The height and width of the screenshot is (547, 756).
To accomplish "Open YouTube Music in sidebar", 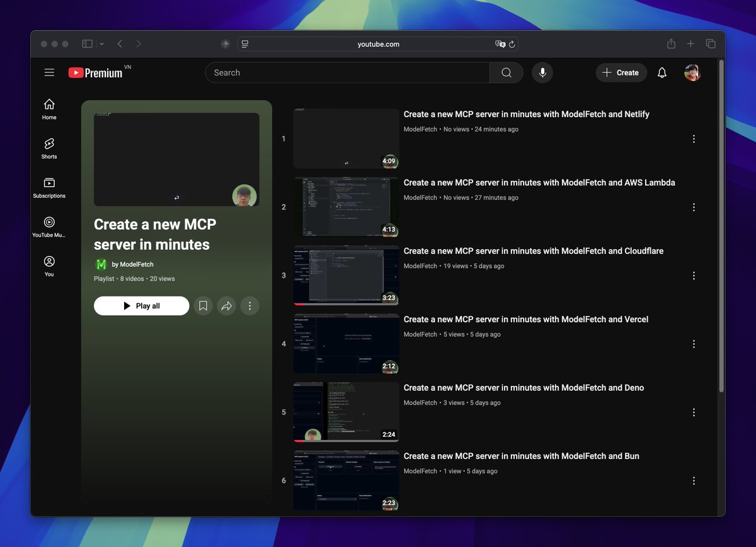I will (x=49, y=227).
